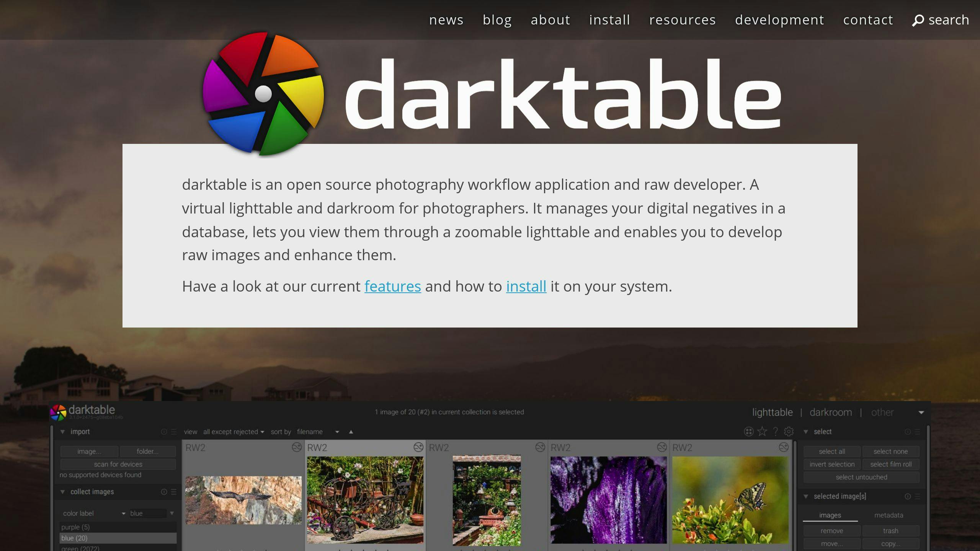The image size is (980, 551).
Task: Toggle star overlays icon in top toolbar
Action: point(762,432)
